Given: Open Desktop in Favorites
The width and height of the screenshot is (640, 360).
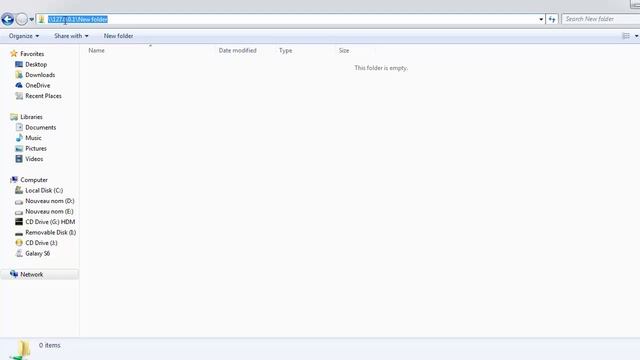Looking at the screenshot, I should tap(36, 64).
